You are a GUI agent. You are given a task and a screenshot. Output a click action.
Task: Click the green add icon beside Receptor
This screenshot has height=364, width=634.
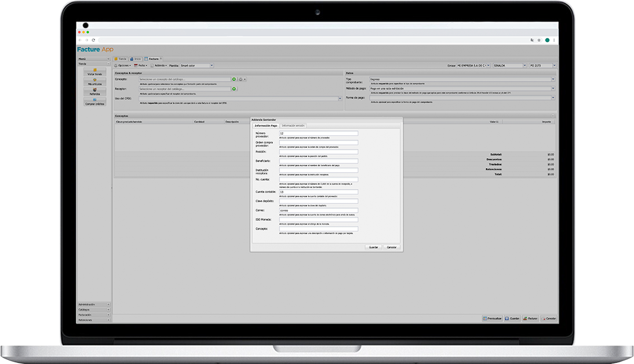click(x=234, y=89)
